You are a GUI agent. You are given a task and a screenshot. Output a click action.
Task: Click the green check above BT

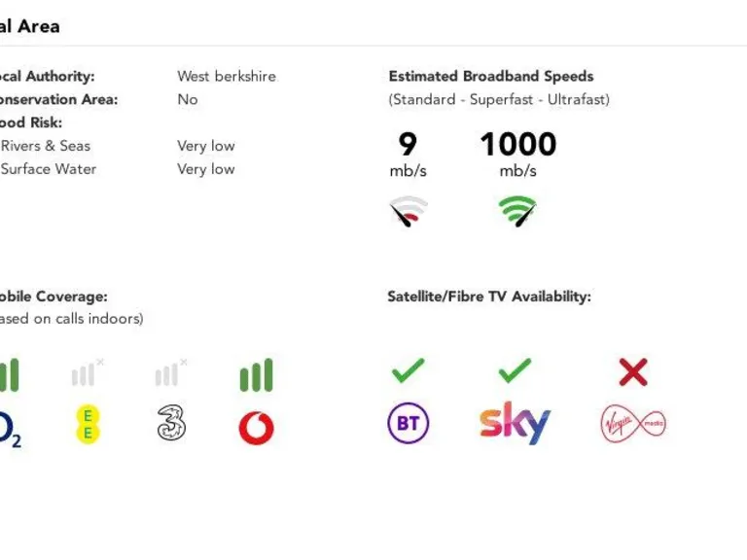(409, 370)
